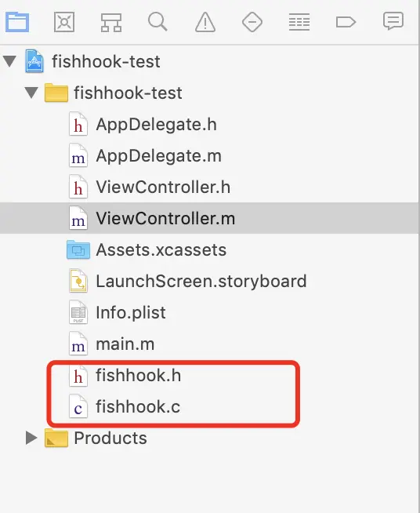Viewport: 420px width, 513px height.
Task: Open the Find navigator magnifier icon
Action: point(157,22)
